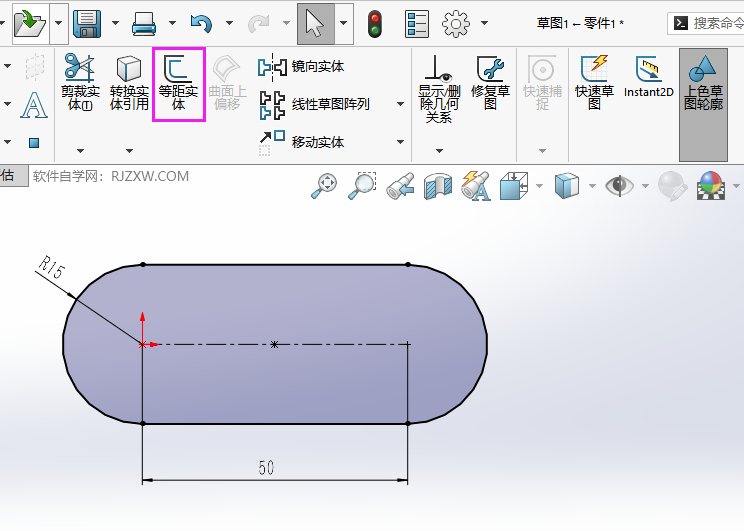This screenshot has width=744, height=531.
Task: Click the Rebuild traffic light icon
Action: 375,24
